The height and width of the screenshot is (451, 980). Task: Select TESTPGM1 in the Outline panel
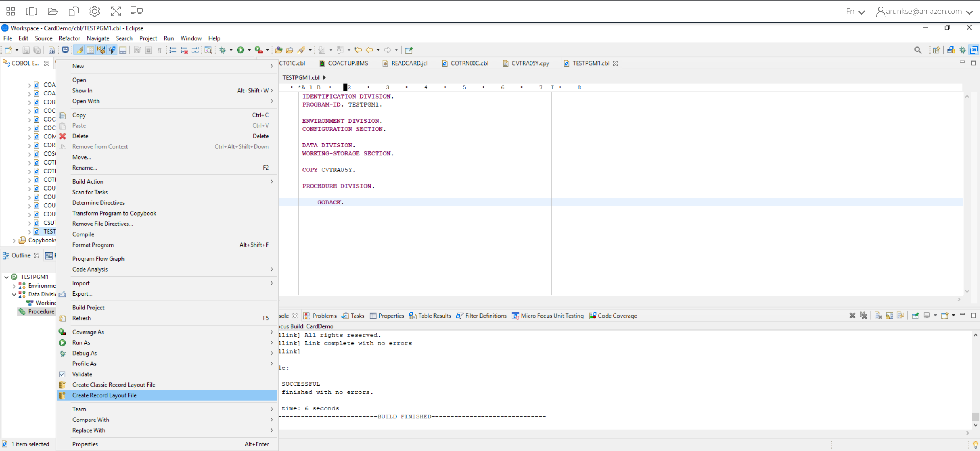click(x=34, y=277)
